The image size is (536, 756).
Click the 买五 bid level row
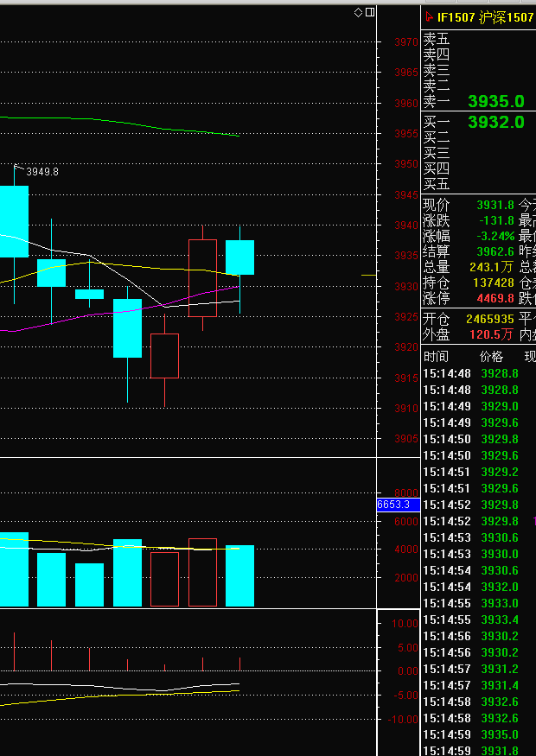[437, 185]
